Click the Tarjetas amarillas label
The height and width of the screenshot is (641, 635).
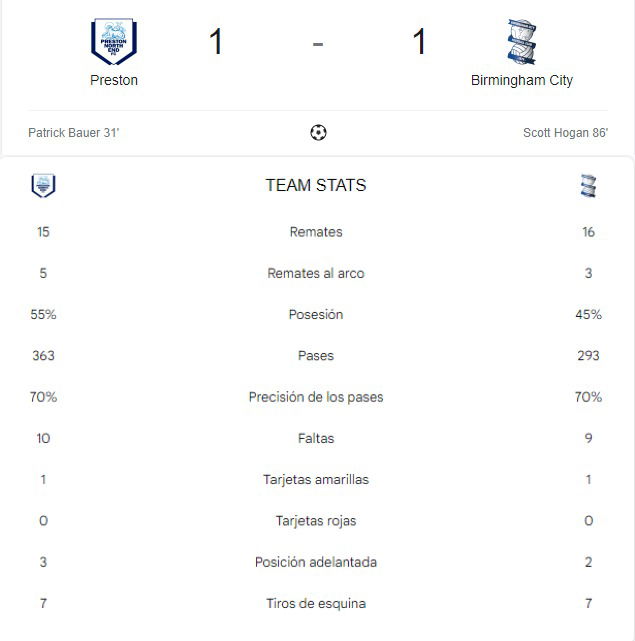pyautogui.click(x=316, y=480)
